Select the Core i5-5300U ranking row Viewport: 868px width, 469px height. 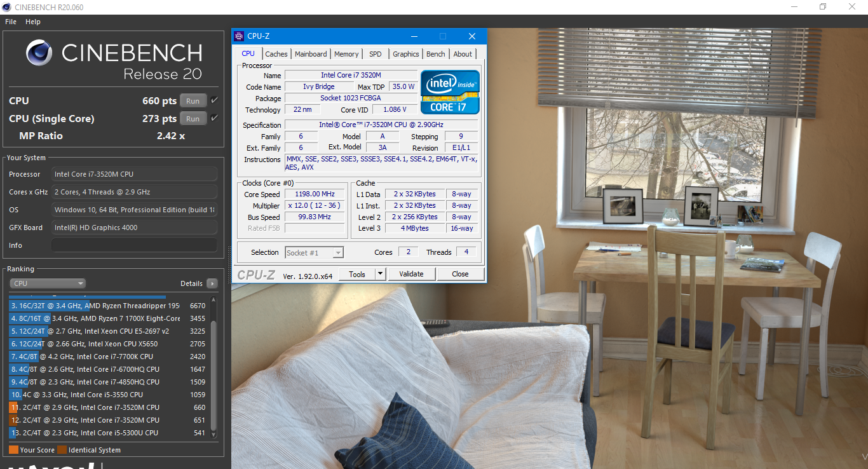108,433
